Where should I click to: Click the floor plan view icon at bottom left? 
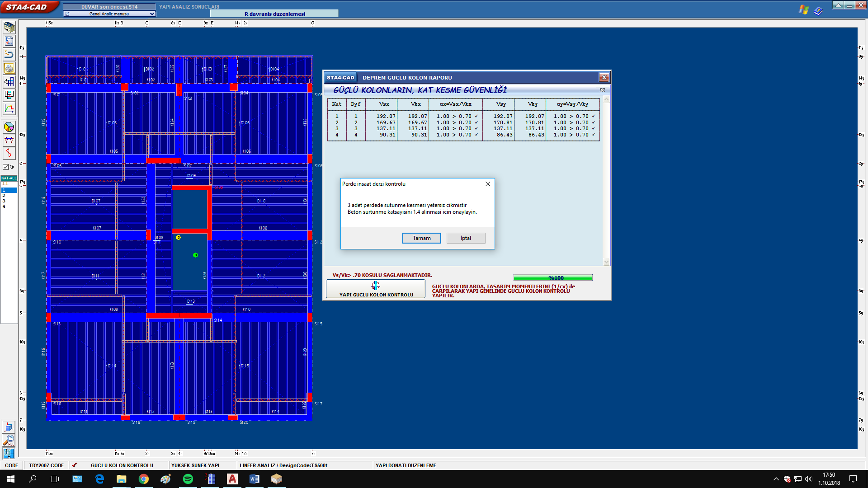tap(9, 453)
